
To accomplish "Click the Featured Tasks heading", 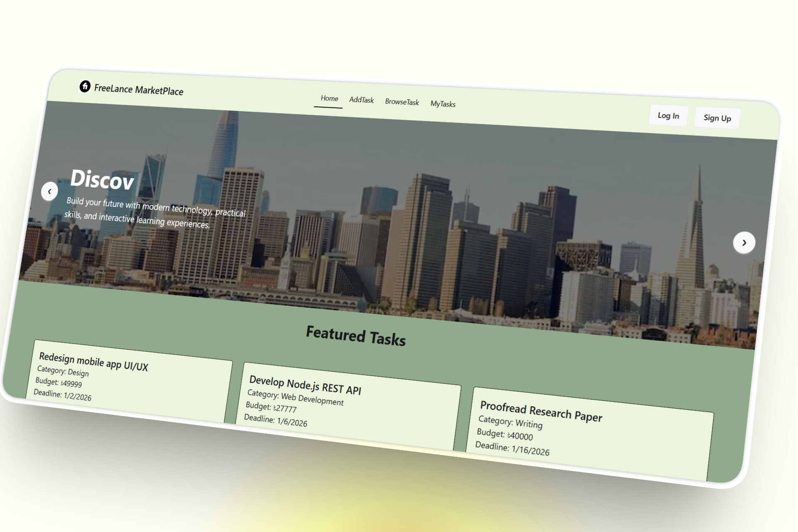I will point(356,336).
